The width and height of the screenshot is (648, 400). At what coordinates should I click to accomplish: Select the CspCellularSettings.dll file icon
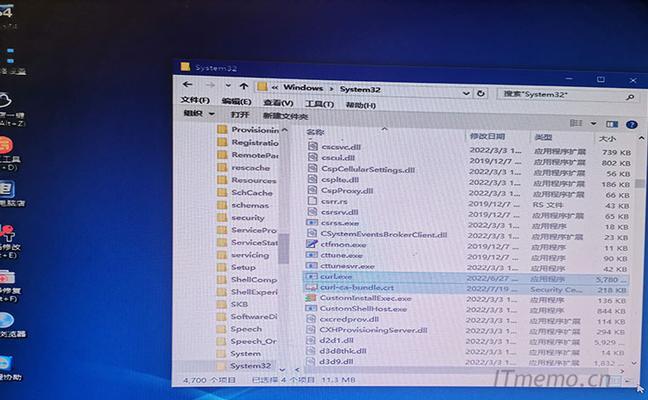click(313, 168)
